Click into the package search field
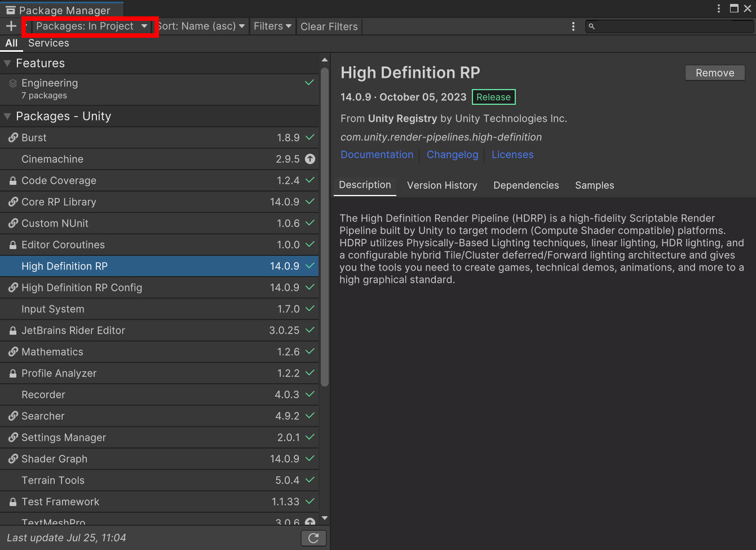Image resolution: width=756 pixels, height=550 pixels. [670, 26]
